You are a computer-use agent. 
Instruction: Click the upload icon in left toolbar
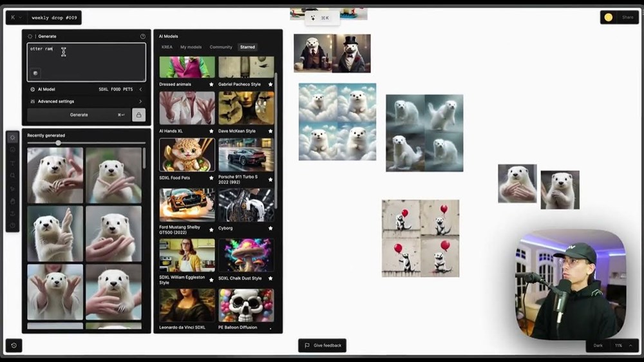(12, 214)
